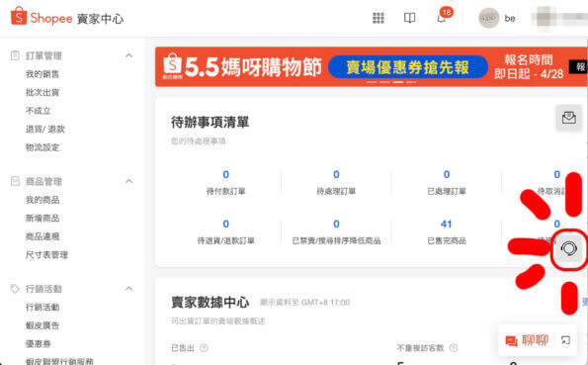Click the be username text
Image resolution: width=588 pixels, height=365 pixels.
point(510,18)
